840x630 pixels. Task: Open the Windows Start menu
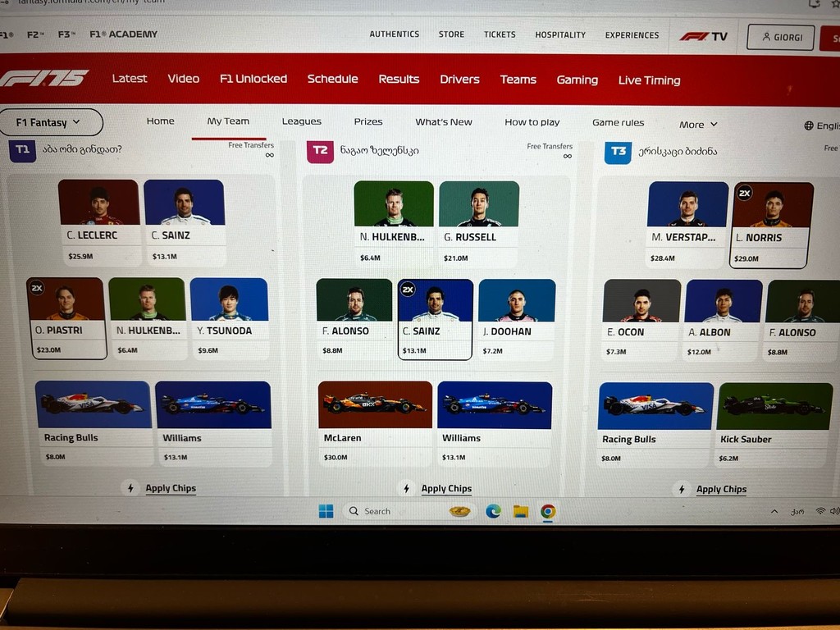coord(326,511)
